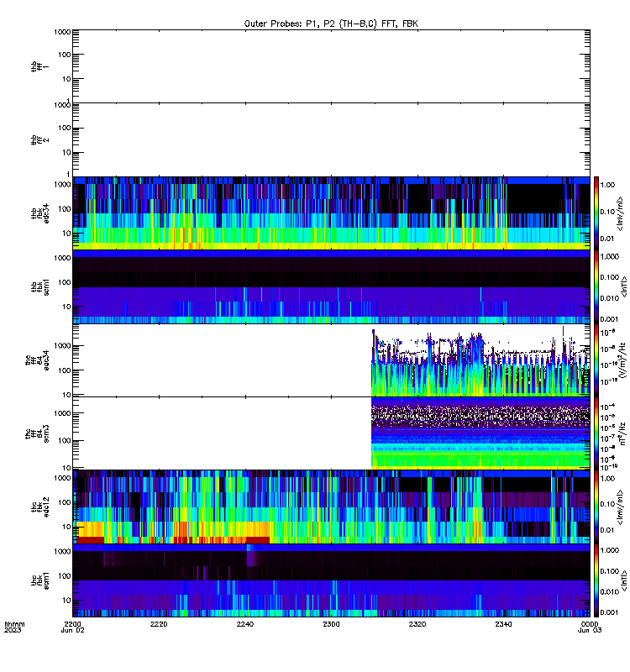Click the bottom thc fbk scm1 color bar
630x672 pixels.
pos(596,580)
